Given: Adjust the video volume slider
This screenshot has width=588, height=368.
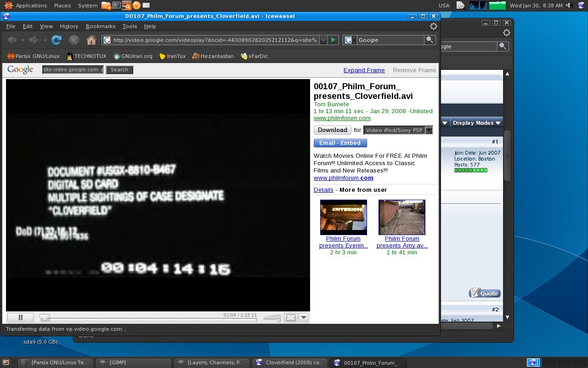Looking at the screenshot, I should (x=272, y=318).
